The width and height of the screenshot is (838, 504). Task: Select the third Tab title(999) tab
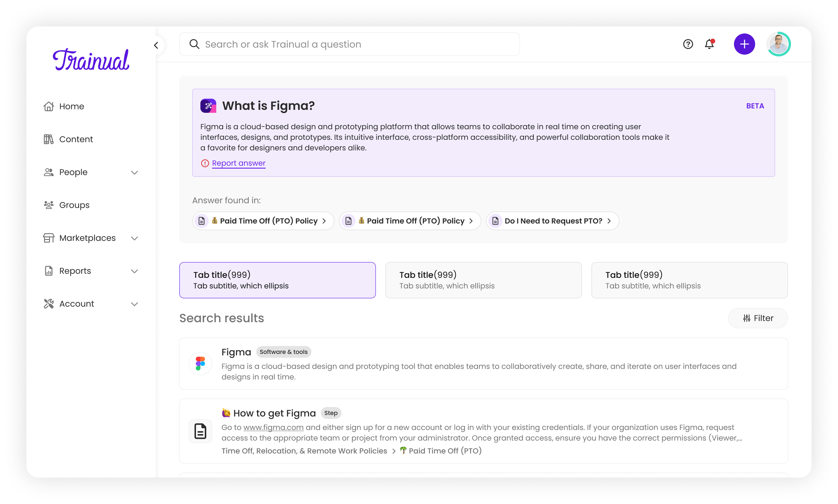tap(689, 280)
